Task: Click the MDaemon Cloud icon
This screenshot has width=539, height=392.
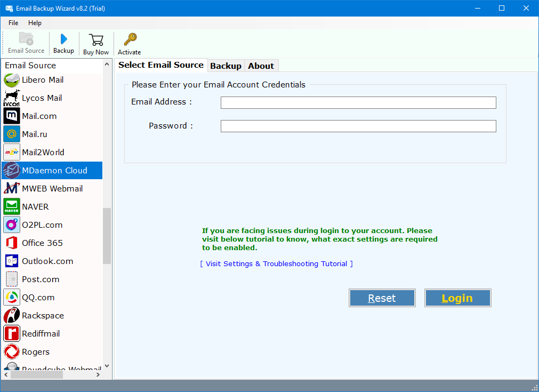Action: (x=11, y=171)
